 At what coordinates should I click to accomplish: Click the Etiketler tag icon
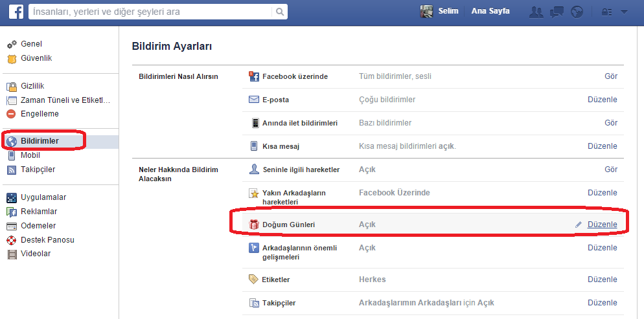pyautogui.click(x=253, y=280)
